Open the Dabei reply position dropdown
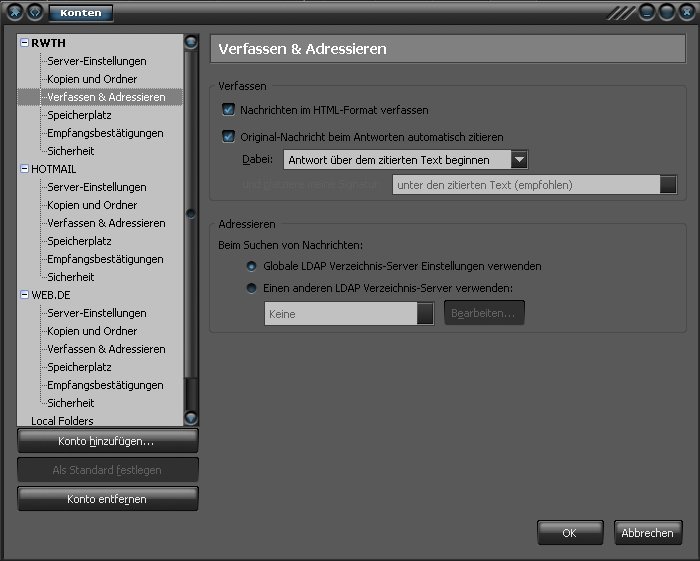This screenshot has height=561, width=700. click(x=406, y=160)
